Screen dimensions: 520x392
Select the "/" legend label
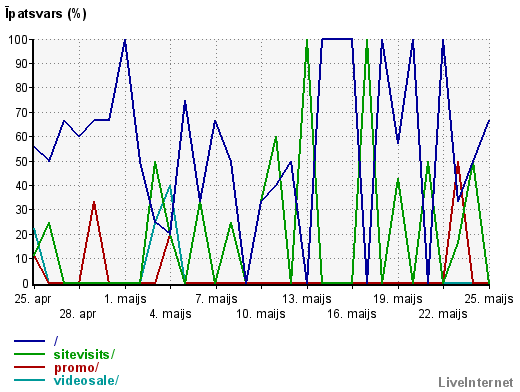click(56, 341)
